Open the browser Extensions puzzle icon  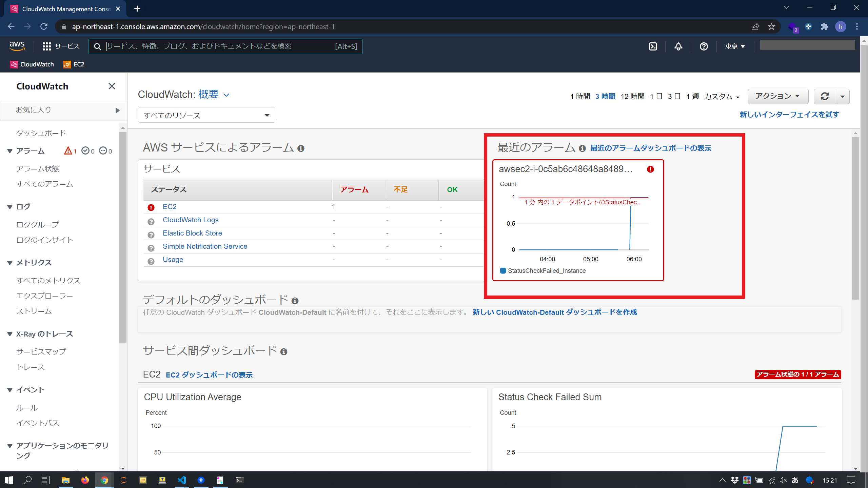[824, 27]
